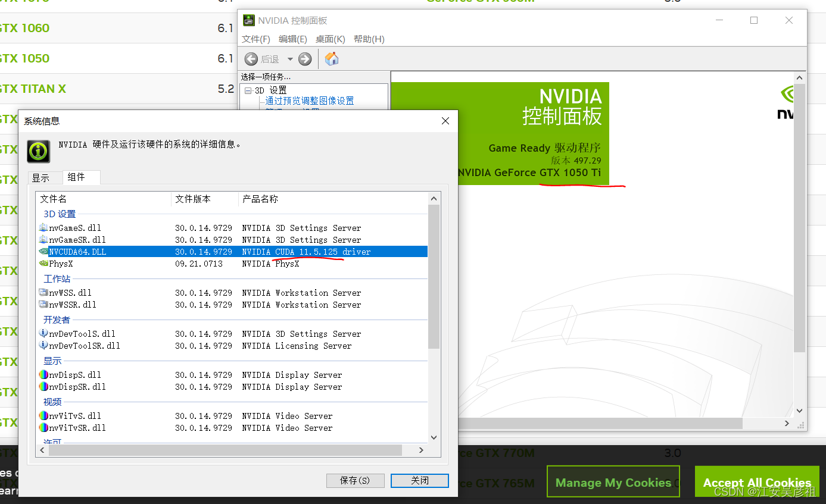The image size is (826, 504).
Task: Click the 关闭 button
Action: click(420, 480)
